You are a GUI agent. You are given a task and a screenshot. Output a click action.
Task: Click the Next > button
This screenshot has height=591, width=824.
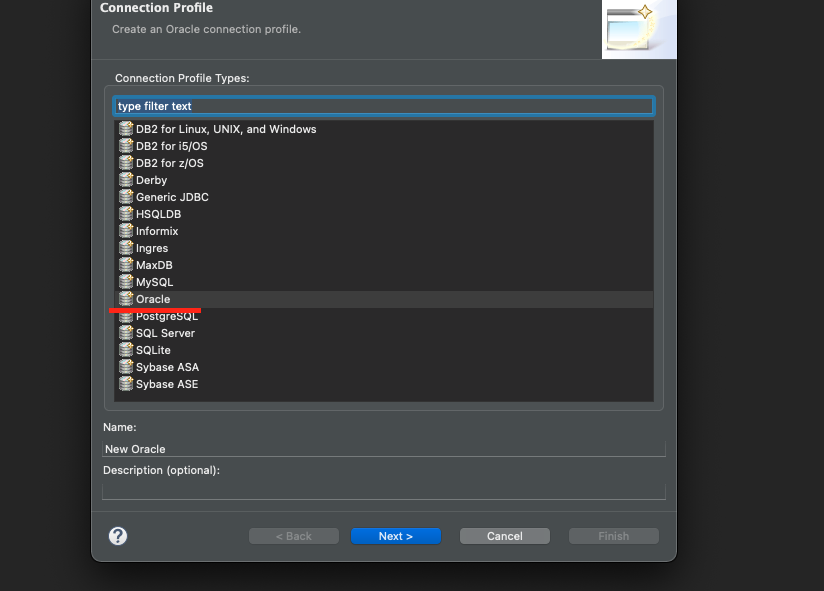396,536
